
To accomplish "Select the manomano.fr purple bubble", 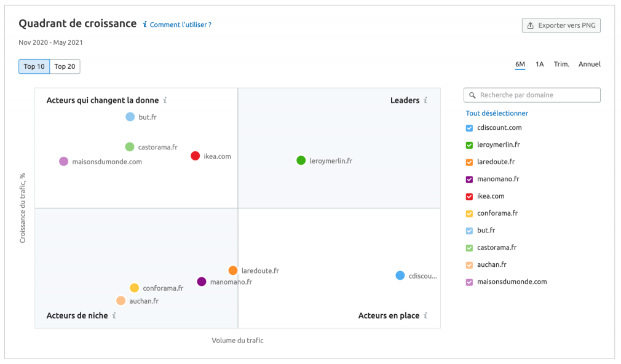I will 202,282.
